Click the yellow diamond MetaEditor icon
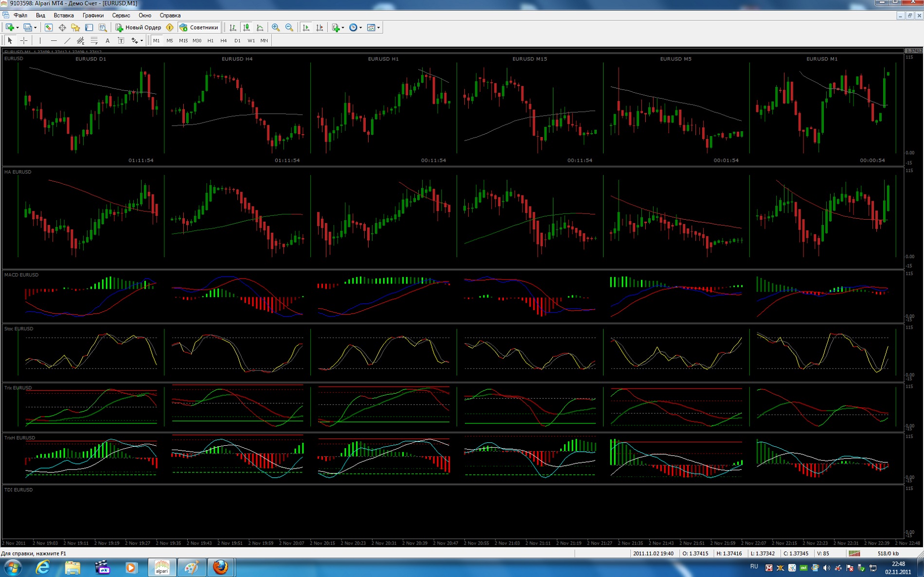924x577 pixels. 170,27
